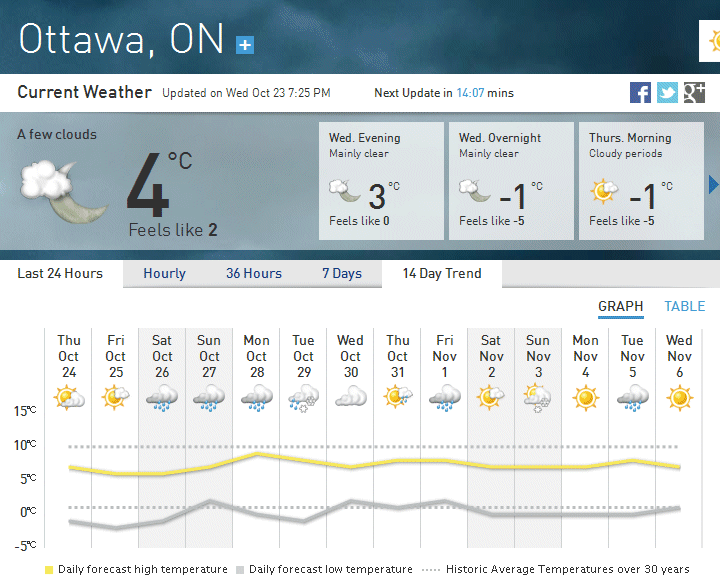Click the Wed. Overnight forecast card
This screenshot has width=720, height=578.
pos(511,180)
